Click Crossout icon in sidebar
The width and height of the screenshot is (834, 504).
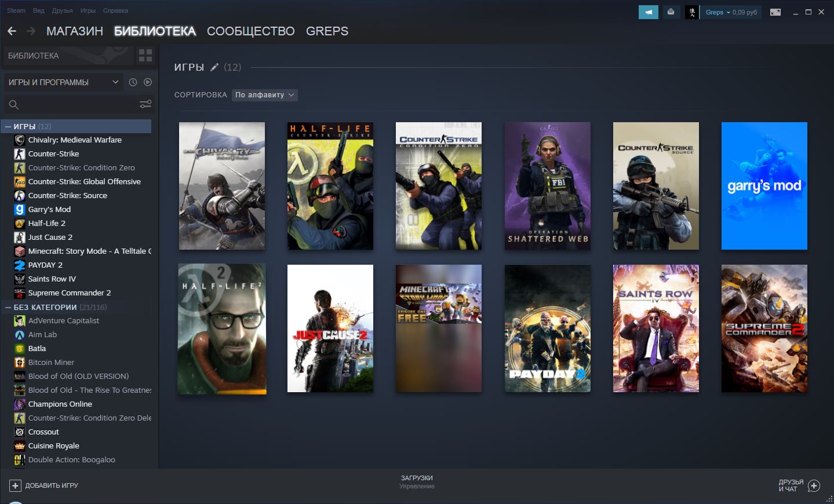(x=20, y=432)
